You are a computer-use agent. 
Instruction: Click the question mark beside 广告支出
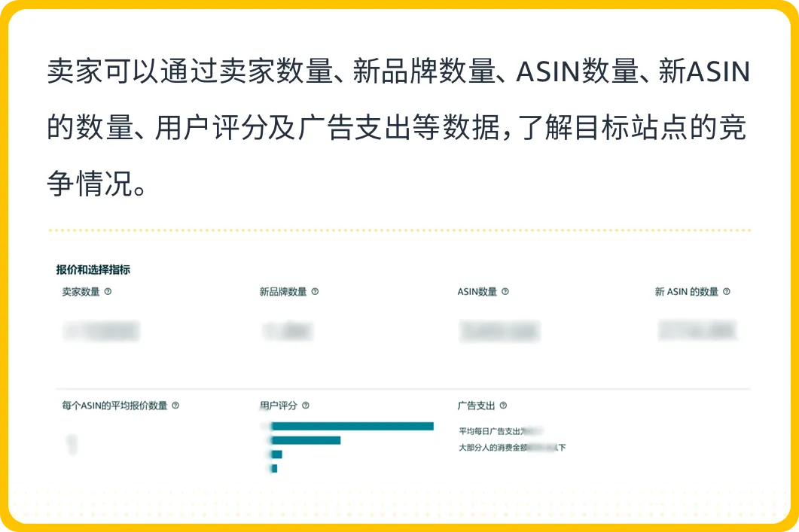503,406
